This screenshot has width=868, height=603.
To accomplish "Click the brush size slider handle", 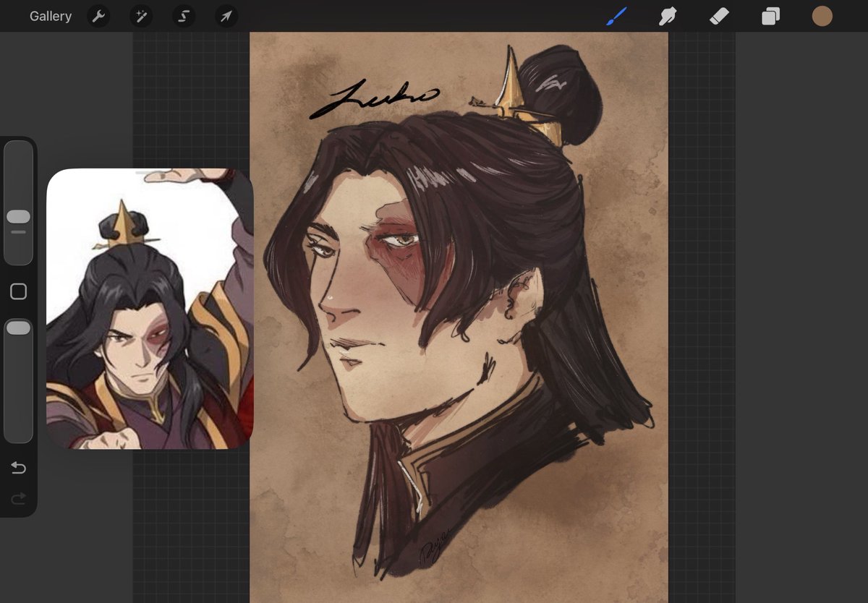I will click(18, 217).
